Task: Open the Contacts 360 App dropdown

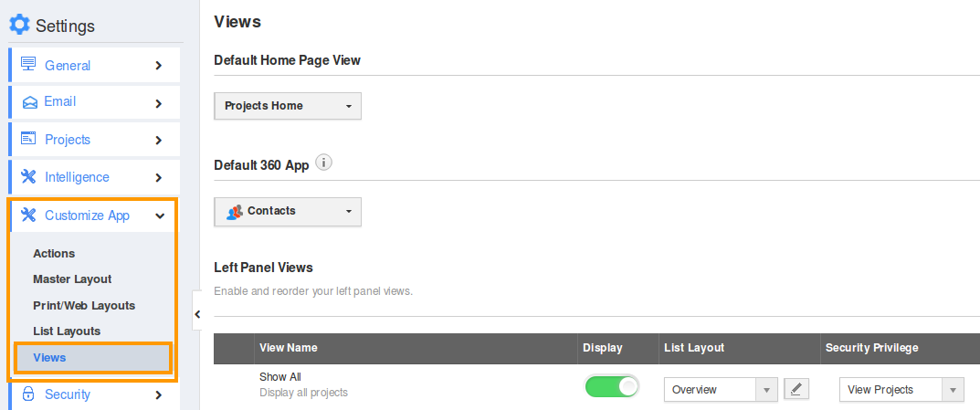Action: click(288, 211)
